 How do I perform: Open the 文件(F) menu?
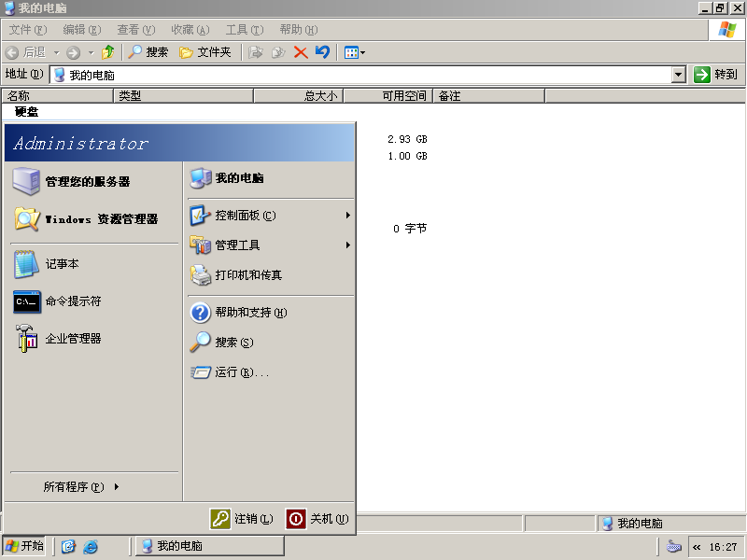tap(28, 30)
